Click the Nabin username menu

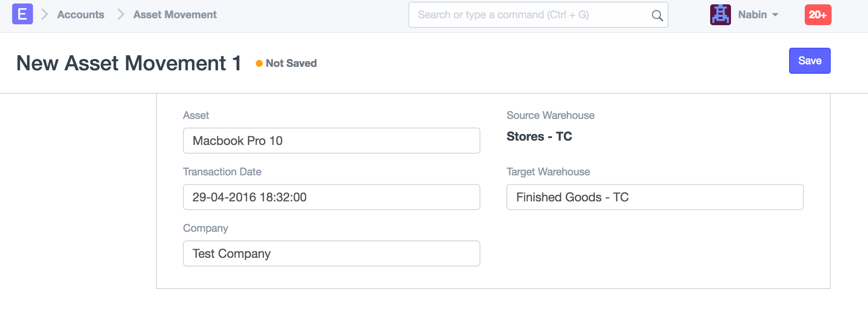pos(752,15)
